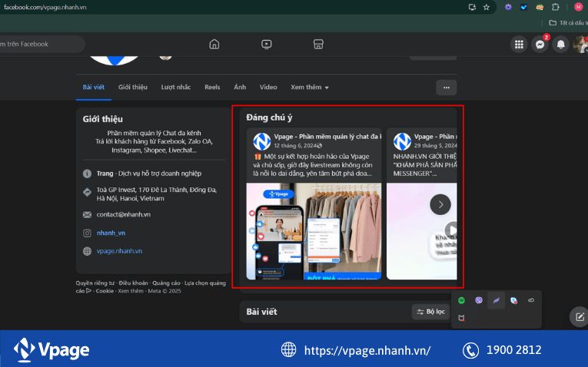This screenshot has height=367, width=588.
Task: Switch to the Giới thiệu tab
Action: pyautogui.click(x=133, y=88)
